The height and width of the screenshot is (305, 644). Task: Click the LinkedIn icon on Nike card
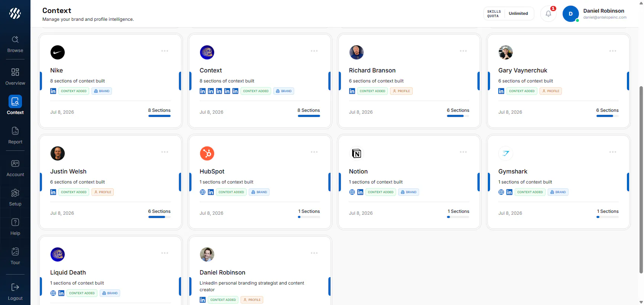53,91
